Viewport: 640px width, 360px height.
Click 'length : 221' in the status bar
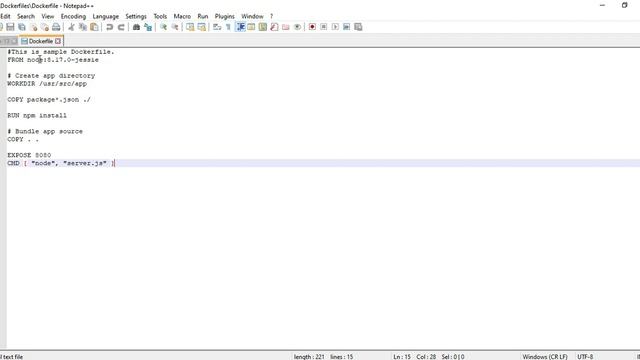[x=309, y=356]
